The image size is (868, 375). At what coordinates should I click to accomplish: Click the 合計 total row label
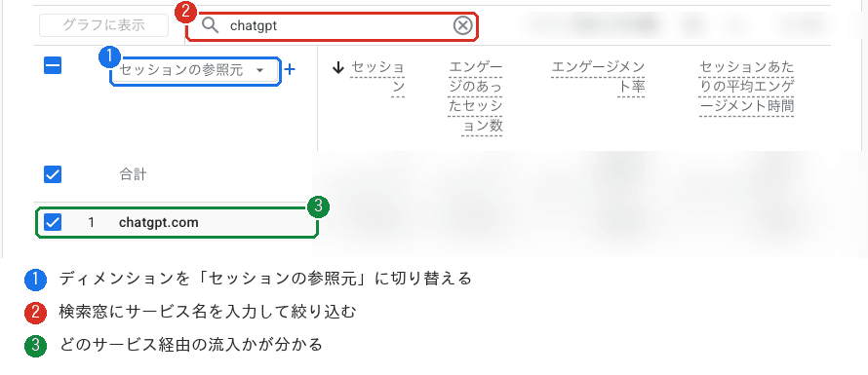pos(133,174)
